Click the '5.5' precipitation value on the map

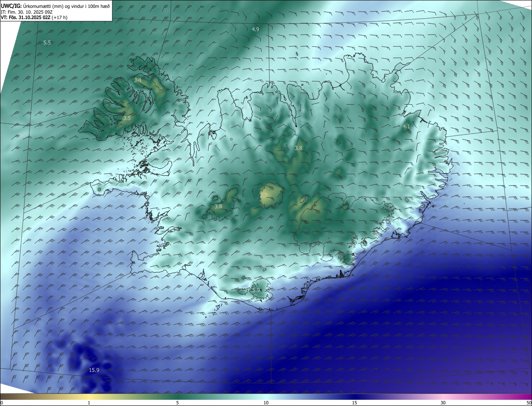click(x=47, y=43)
